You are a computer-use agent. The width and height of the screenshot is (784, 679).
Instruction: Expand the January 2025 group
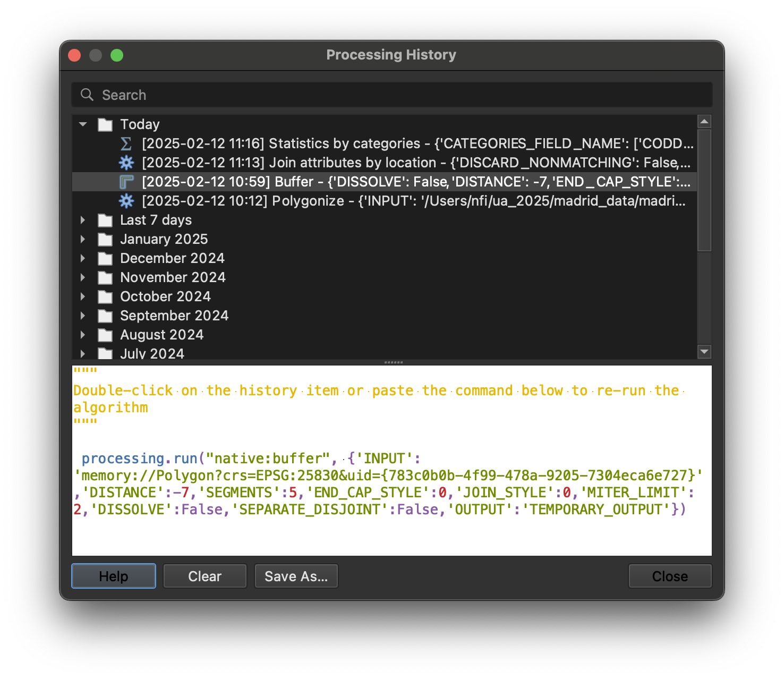[x=83, y=239]
